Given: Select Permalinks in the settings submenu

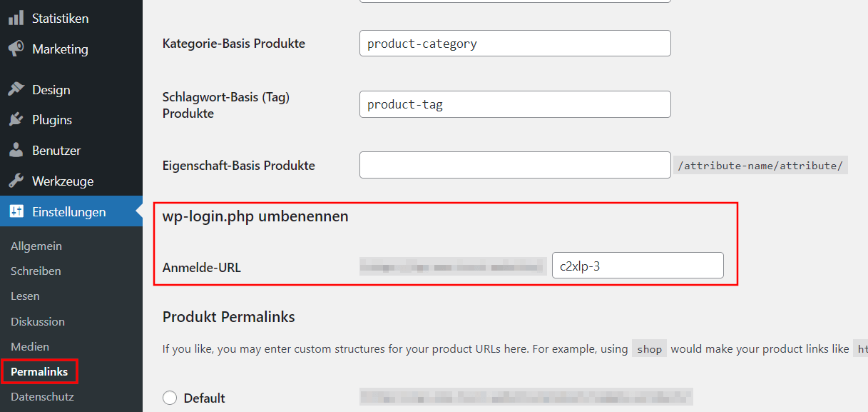Looking at the screenshot, I should pos(39,371).
